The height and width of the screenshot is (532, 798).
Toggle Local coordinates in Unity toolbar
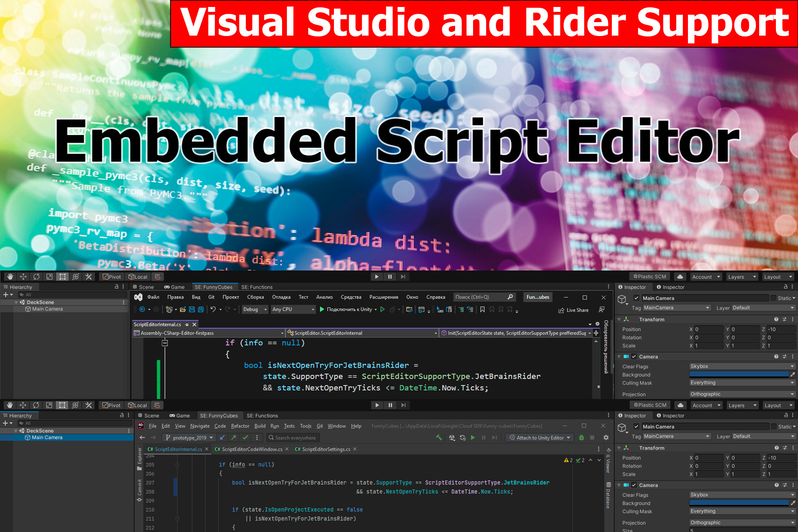coord(138,277)
